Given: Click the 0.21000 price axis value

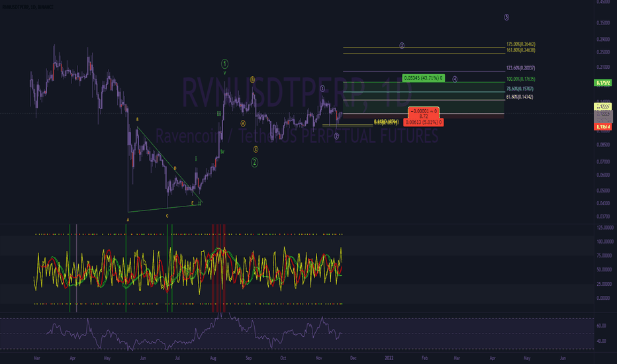Looking at the screenshot, I should pos(603,67).
